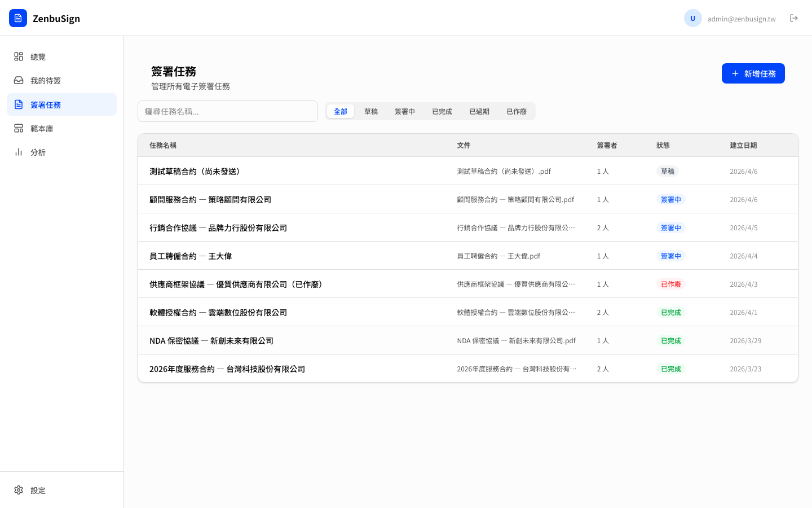Select the 已過期 filter tab

pyautogui.click(x=479, y=111)
